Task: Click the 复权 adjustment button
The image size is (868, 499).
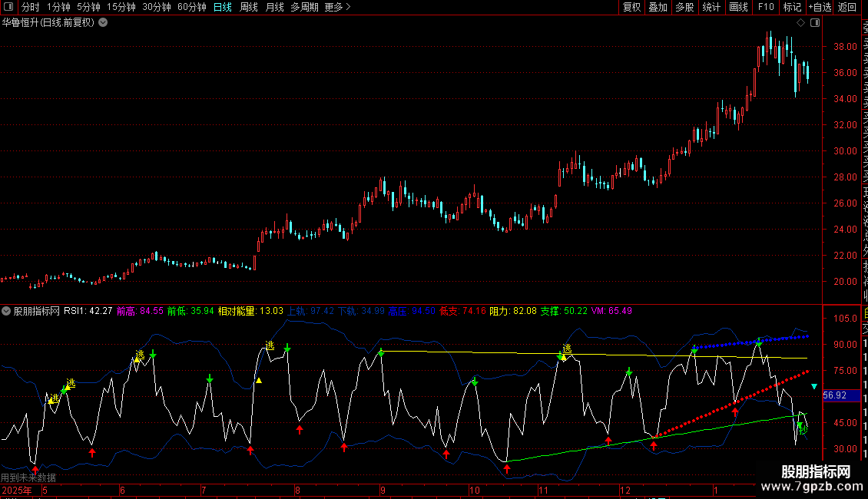Action: [x=631, y=8]
